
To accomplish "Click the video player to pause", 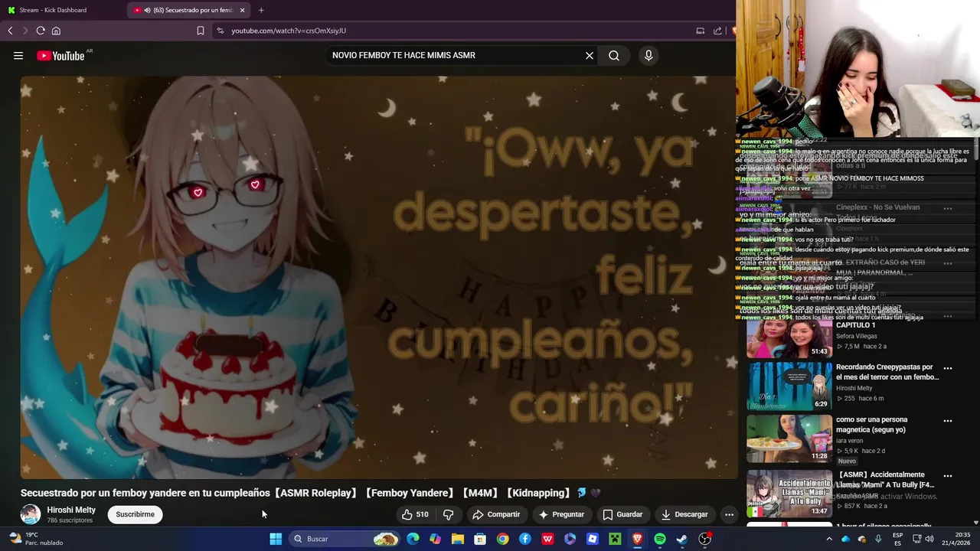I will 379,277.
